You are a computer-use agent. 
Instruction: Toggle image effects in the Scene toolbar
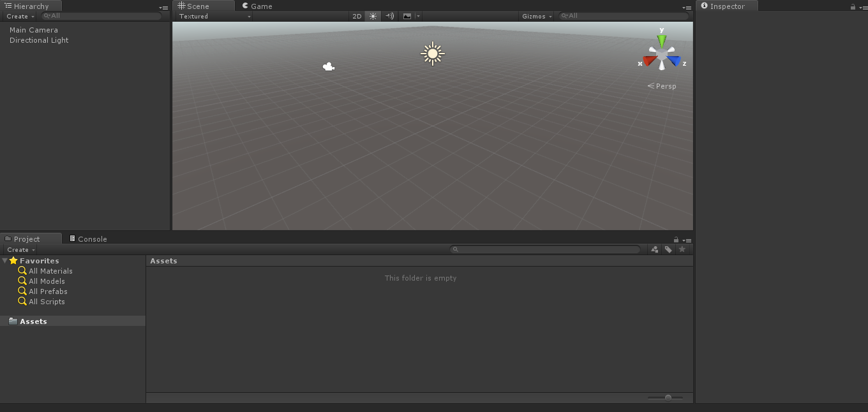tap(407, 16)
